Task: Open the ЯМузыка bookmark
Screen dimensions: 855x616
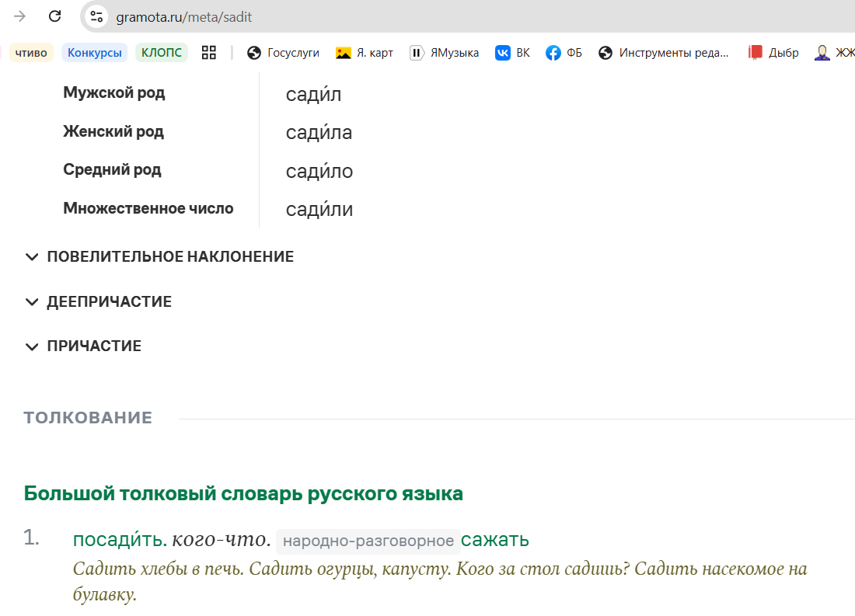Action: [445, 53]
